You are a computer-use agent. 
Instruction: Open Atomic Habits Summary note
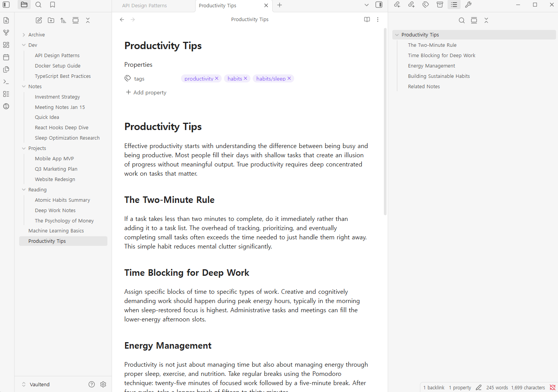coord(63,200)
